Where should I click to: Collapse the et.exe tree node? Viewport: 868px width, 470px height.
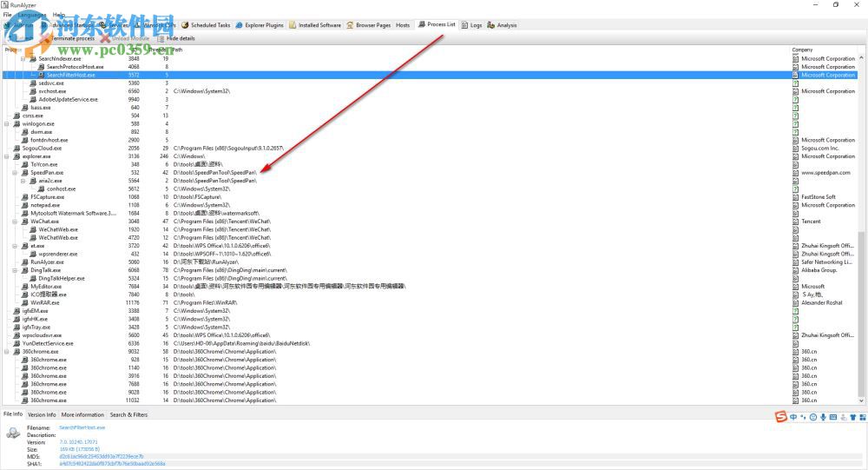[15, 246]
